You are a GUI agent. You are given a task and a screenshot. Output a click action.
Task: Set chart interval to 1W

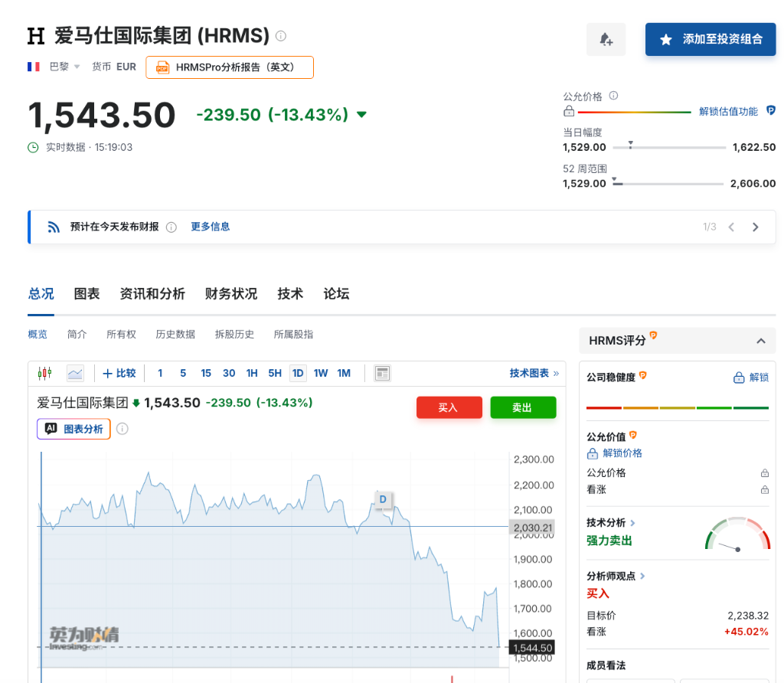(321, 374)
